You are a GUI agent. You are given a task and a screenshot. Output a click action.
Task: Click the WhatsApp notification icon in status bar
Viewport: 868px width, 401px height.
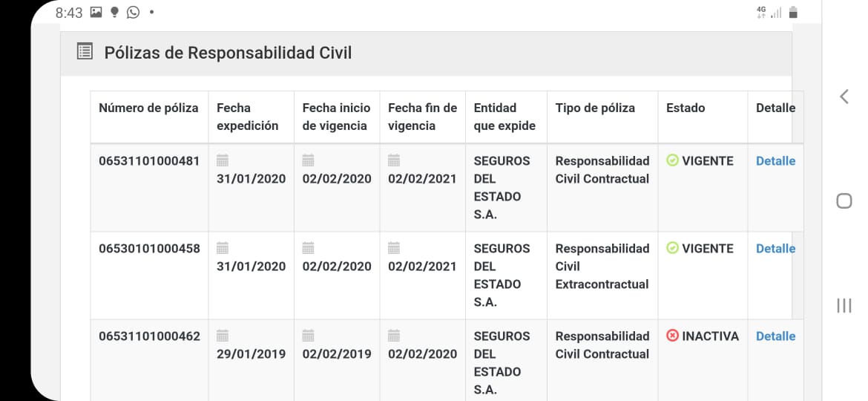[134, 13]
